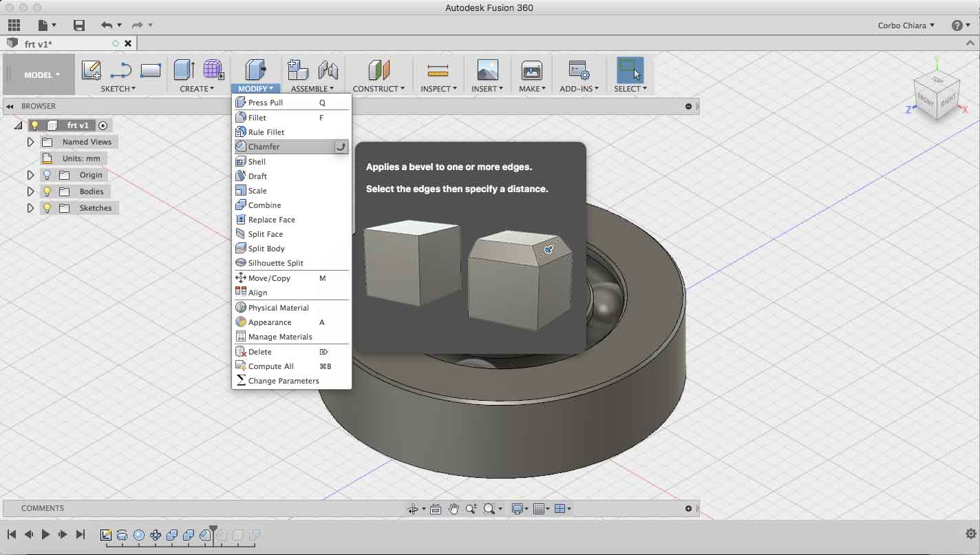Image resolution: width=980 pixels, height=555 pixels.
Task: Toggle Bodies folder light bulb
Action: (47, 191)
